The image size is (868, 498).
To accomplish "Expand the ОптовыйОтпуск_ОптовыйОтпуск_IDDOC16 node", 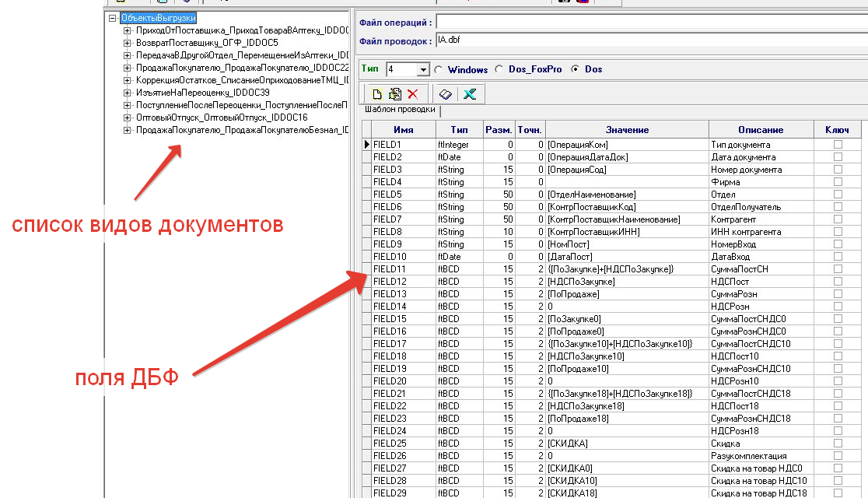I will click(x=128, y=117).
